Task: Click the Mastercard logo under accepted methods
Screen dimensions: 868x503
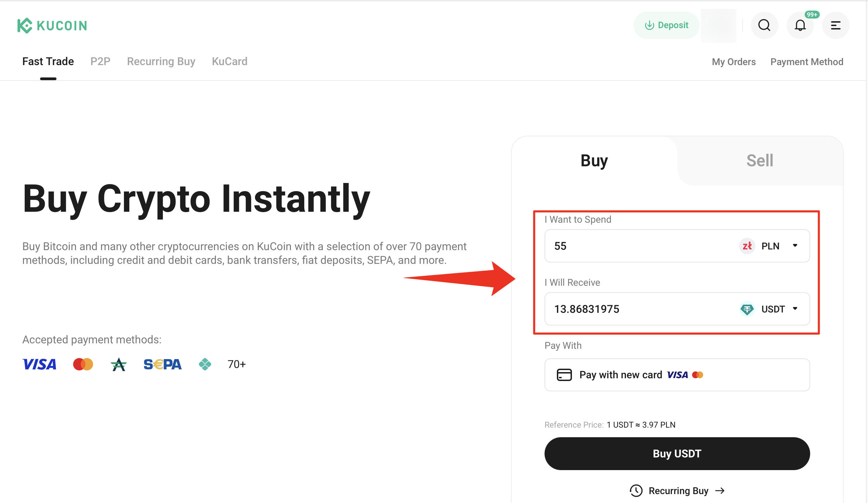Action: tap(83, 364)
